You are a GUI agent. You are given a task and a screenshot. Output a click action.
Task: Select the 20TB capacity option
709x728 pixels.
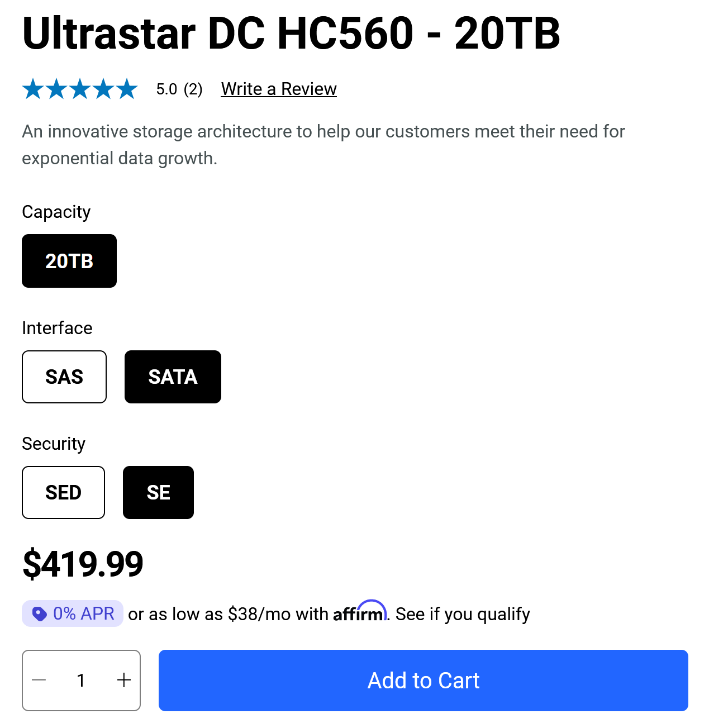(x=69, y=261)
